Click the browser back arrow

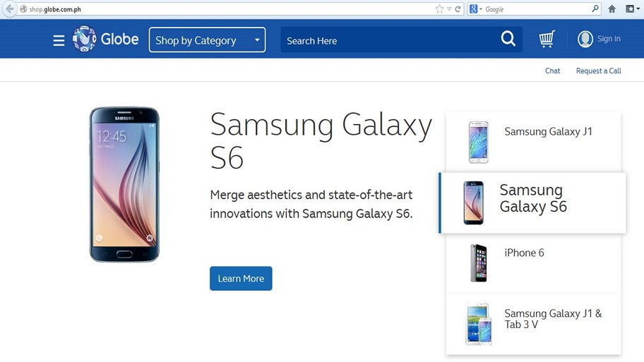coord(9,8)
